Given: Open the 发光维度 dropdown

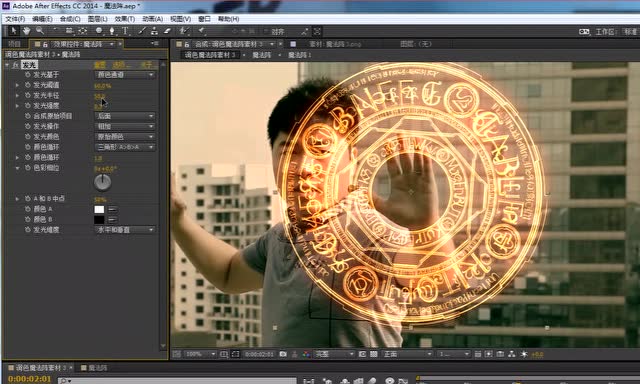Looking at the screenshot, I should (125, 230).
